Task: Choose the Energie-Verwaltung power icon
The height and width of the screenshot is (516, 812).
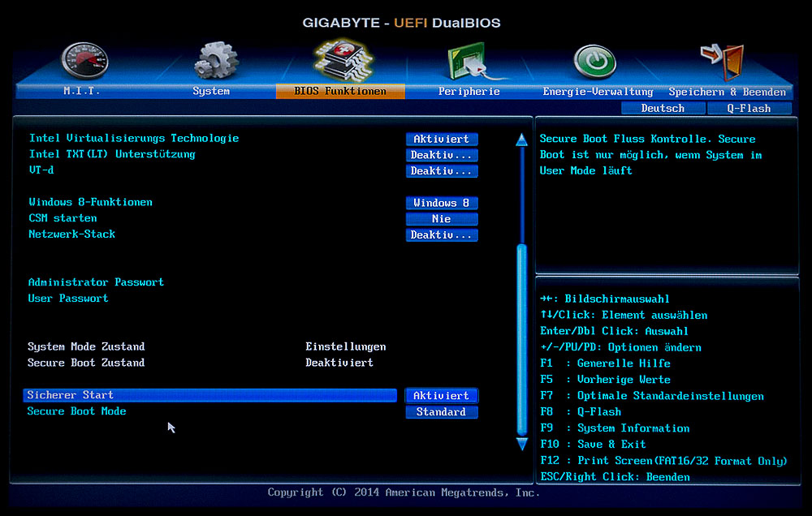Action: pyautogui.click(x=595, y=62)
